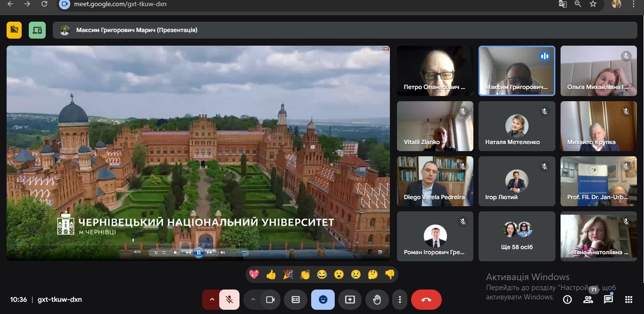
Task: Open the present screen share icon
Action: 350,299
